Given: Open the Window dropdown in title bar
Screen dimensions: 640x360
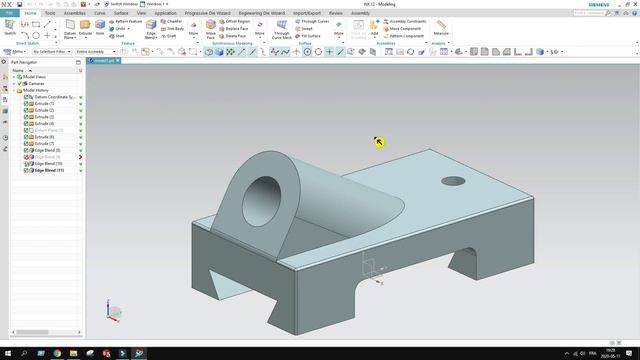Looking at the screenshot, I should (153, 4).
